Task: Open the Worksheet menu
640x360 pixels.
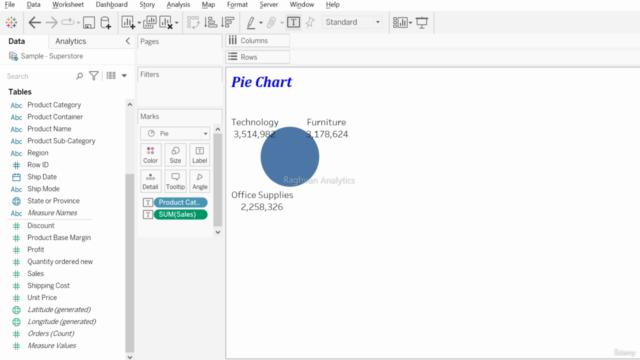Action: [68, 4]
